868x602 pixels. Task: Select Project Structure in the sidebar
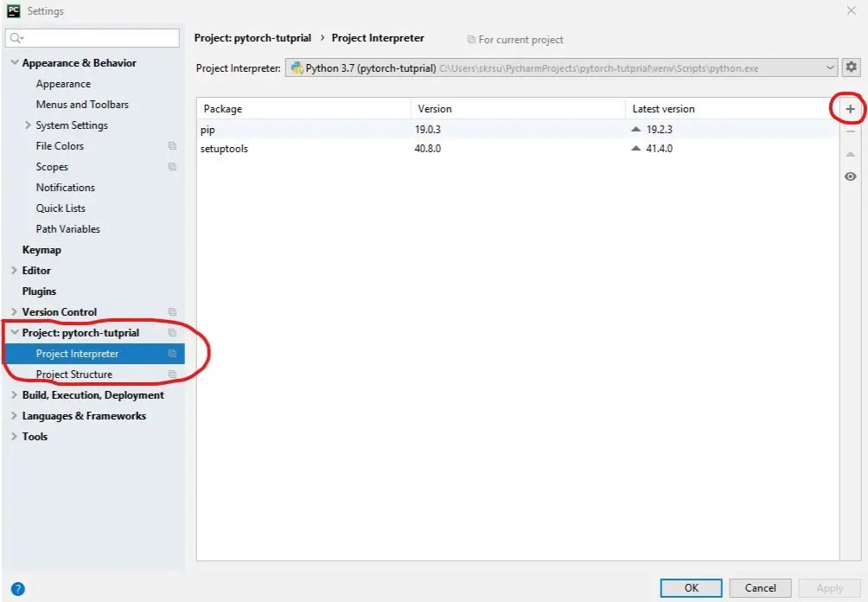pos(74,375)
